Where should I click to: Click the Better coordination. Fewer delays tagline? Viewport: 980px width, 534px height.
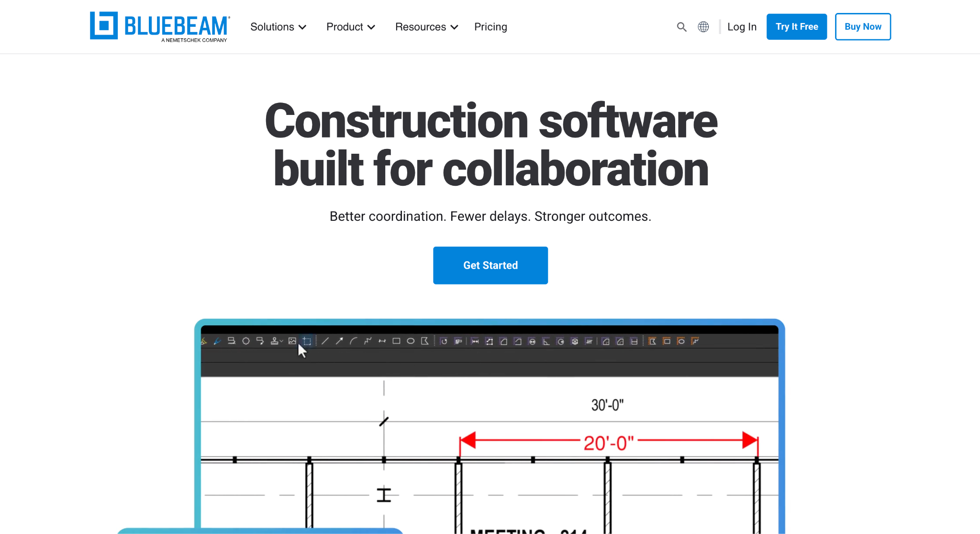click(x=490, y=216)
